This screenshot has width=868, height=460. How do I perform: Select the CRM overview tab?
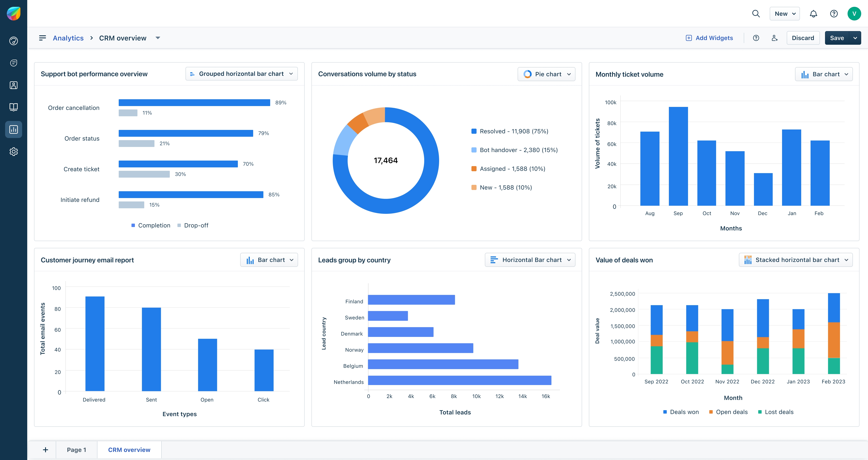(129, 450)
